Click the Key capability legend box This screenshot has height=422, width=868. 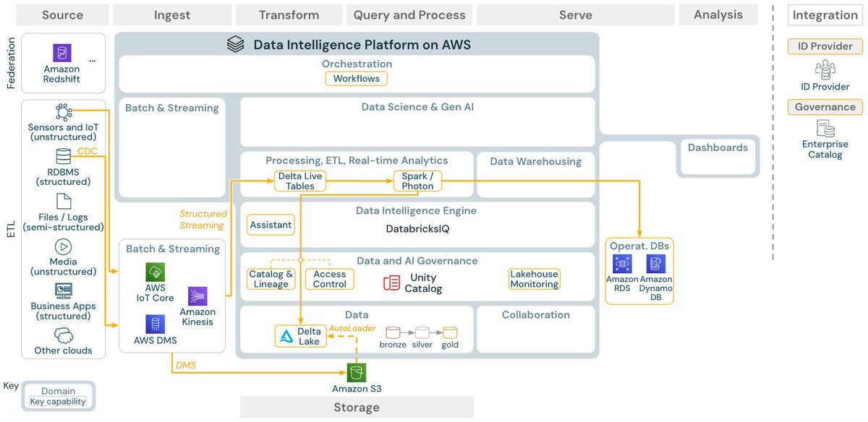point(58,401)
